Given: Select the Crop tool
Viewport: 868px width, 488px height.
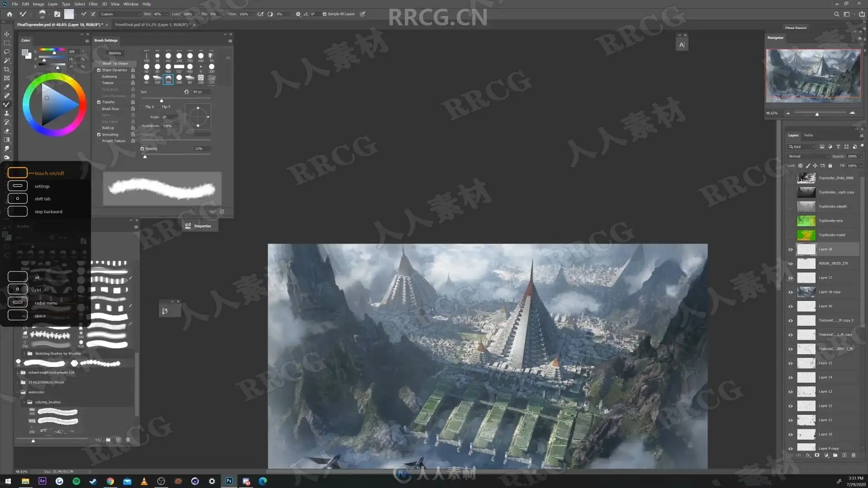Looking at the screenshot, I should [x=7, y=70].
